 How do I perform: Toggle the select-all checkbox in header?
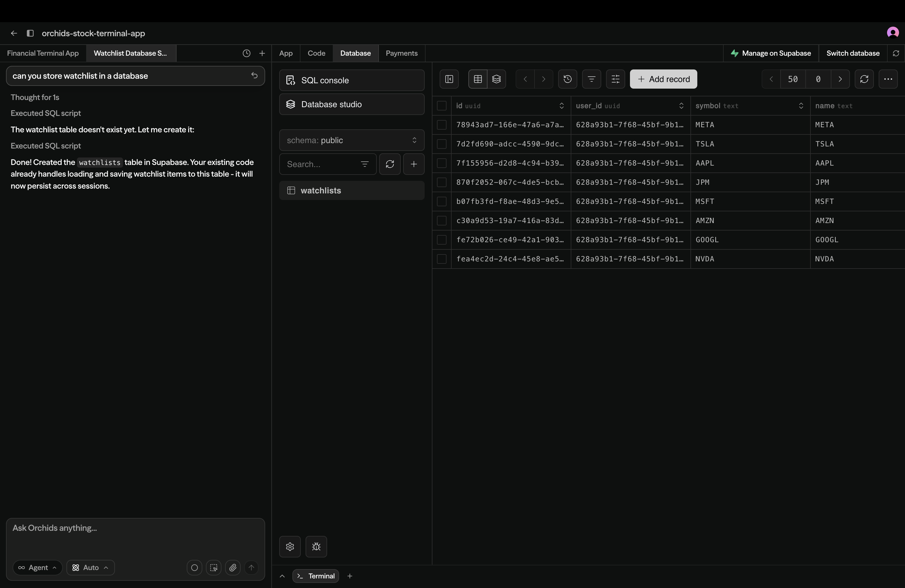coord(442,106)
